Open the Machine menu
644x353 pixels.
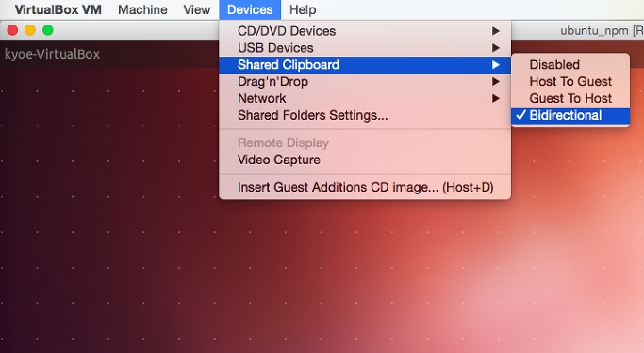(x=142, y=9)
